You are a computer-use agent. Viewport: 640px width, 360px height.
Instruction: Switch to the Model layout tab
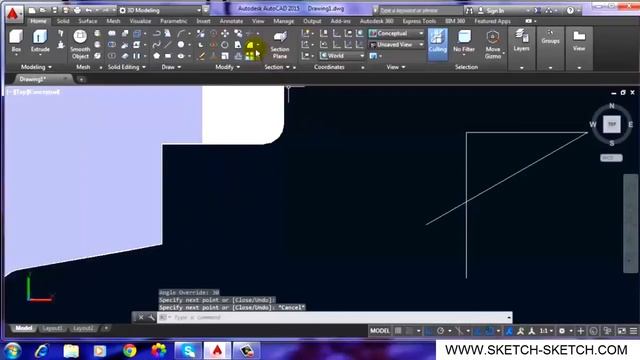(x=24, y=328)
